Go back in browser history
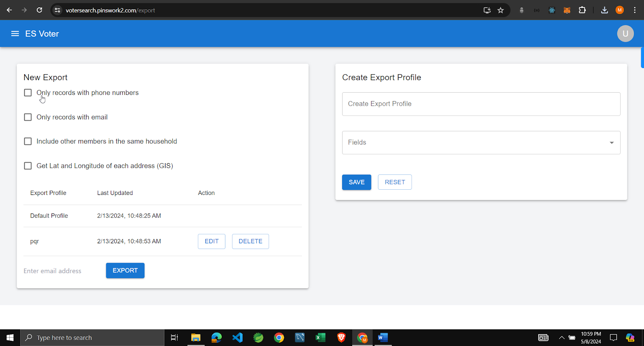 [9, 10]
